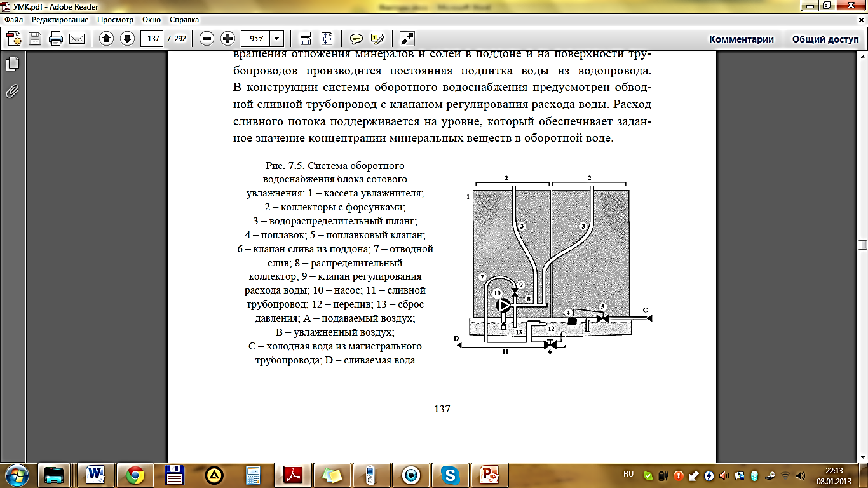Screen dimensions: 868x488
Task: Switch to PowerPoint in taskbar
Action: point(491,475)
